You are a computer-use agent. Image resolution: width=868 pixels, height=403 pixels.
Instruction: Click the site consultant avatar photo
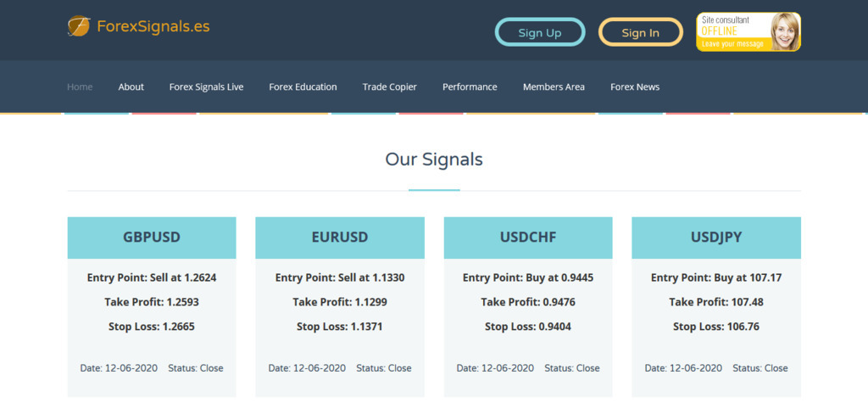click(x=784, y=31)
